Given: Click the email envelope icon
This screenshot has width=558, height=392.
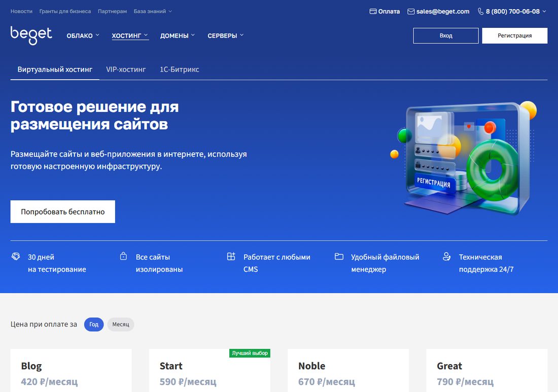Looking at the screenshot, I should point(411,11).
